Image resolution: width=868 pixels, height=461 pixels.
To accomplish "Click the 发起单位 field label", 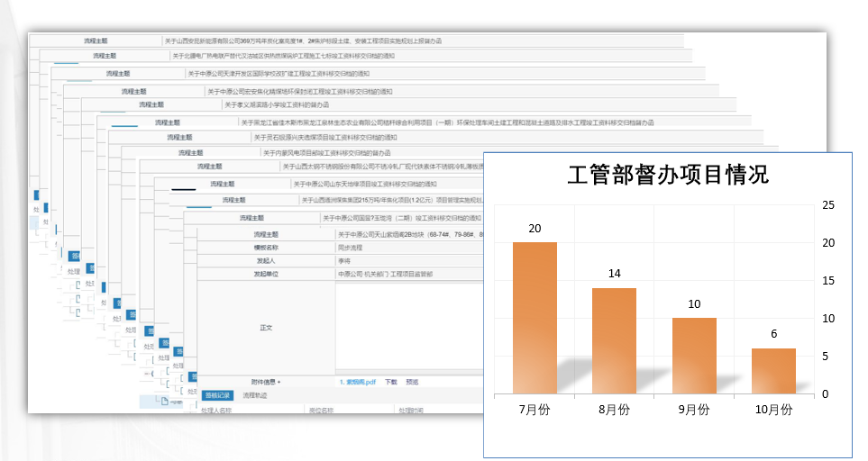I will click(266, 274).
